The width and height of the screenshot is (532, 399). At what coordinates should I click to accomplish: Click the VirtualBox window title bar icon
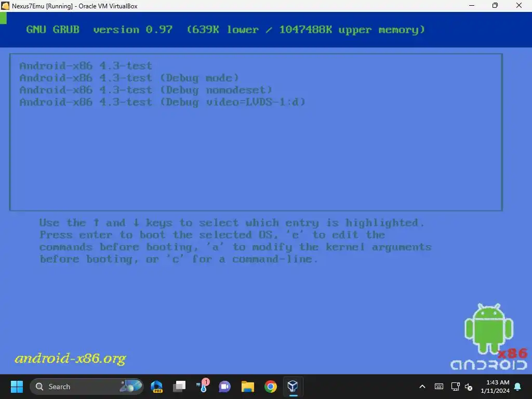tap(5, 6)
